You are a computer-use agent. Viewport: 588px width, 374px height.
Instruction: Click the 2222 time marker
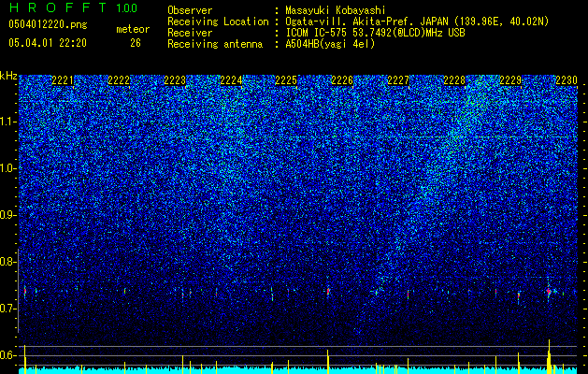pyautogui.click(x=119, y=80)
